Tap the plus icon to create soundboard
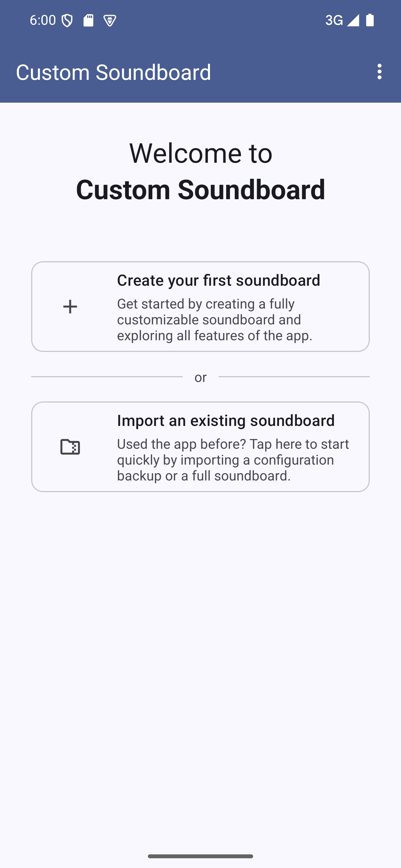Image resolution: width=401 pixels, height=868 pixels. pyautogui.click(x=70, y=307)
